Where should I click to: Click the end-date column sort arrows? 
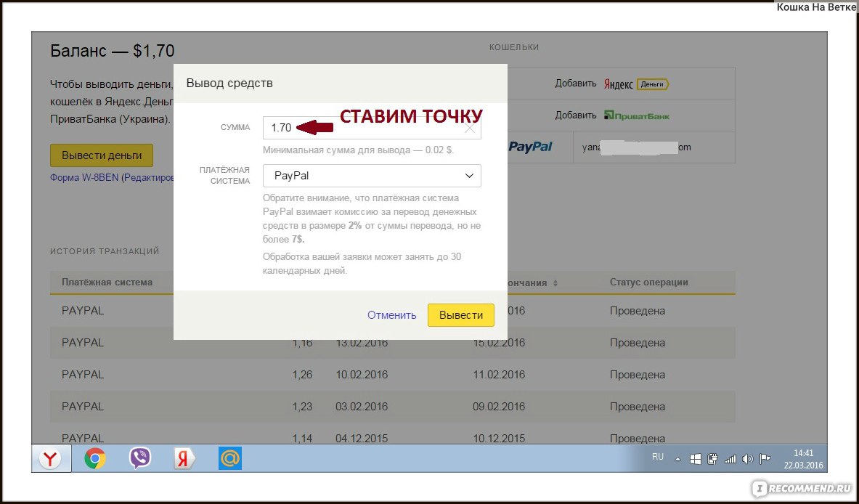[x=555, y=283]
